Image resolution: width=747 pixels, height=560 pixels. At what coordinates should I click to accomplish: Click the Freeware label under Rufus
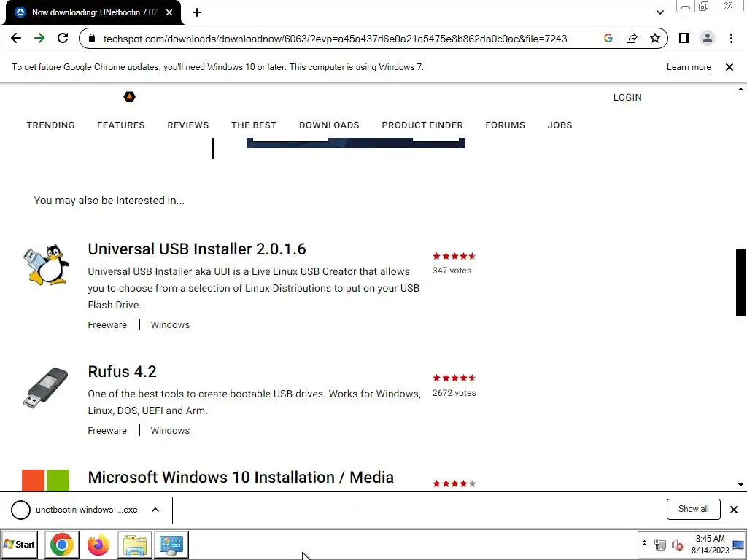[x=107, y=430]
